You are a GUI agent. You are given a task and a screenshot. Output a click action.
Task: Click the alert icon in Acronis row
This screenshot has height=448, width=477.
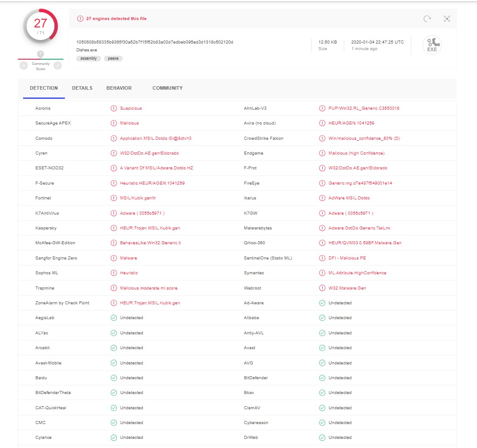point(114,108)
